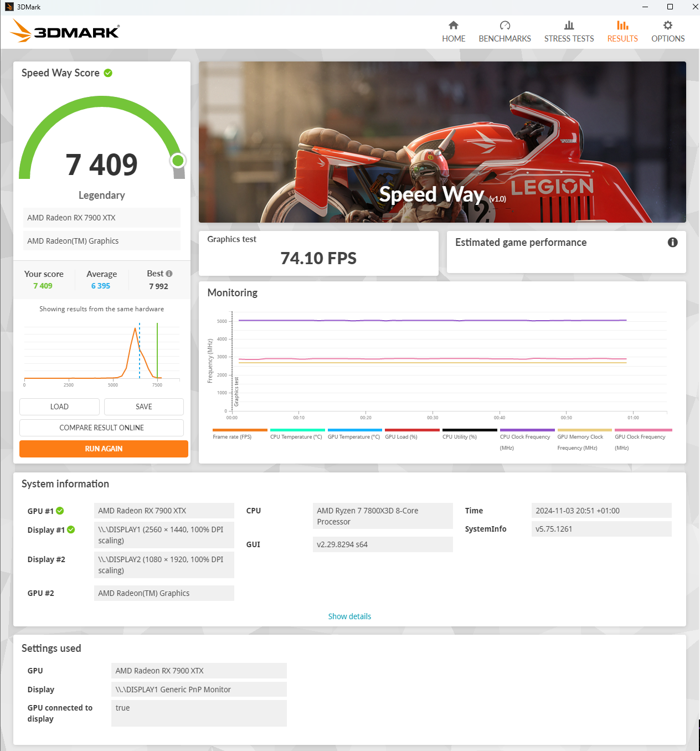Toggle CPU Utility (%) legend swatch
This screenshot has width=700, height=751.
470,430
